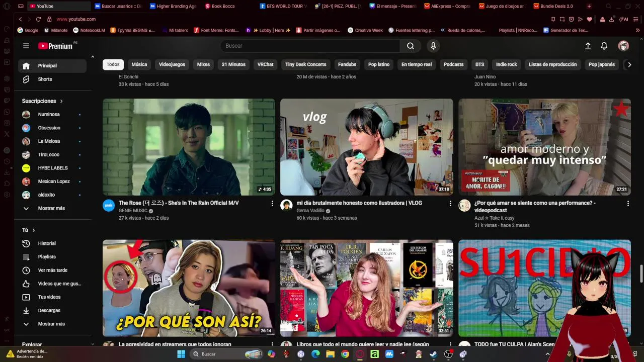Open the notifications bell
The image size is (644, 362).
[604, 46]
